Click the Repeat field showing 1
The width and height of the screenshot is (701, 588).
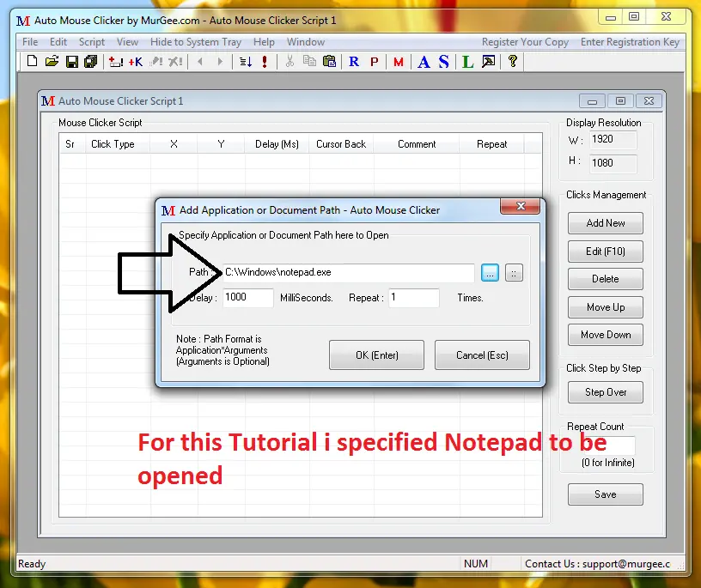tap(414, 298)
